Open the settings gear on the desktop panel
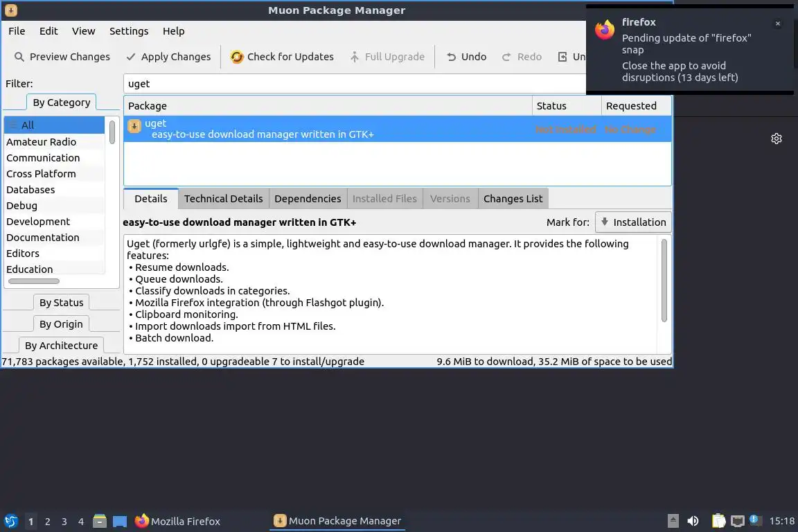 click(x=776, y=139)
